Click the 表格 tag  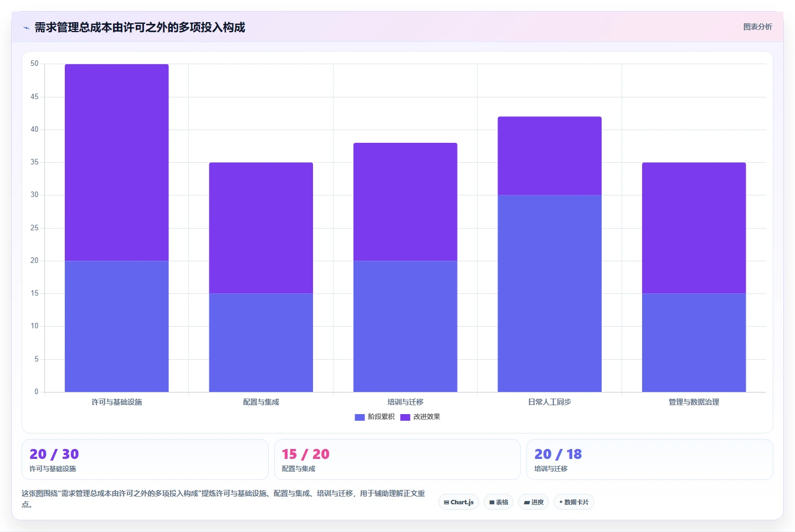coord(499,502)
